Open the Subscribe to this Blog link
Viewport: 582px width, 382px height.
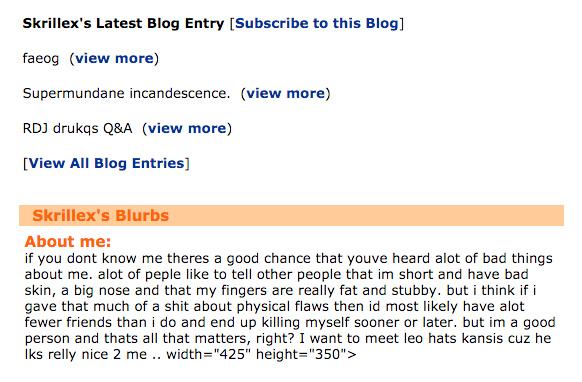pyautogui.click(x=317, y=23)
